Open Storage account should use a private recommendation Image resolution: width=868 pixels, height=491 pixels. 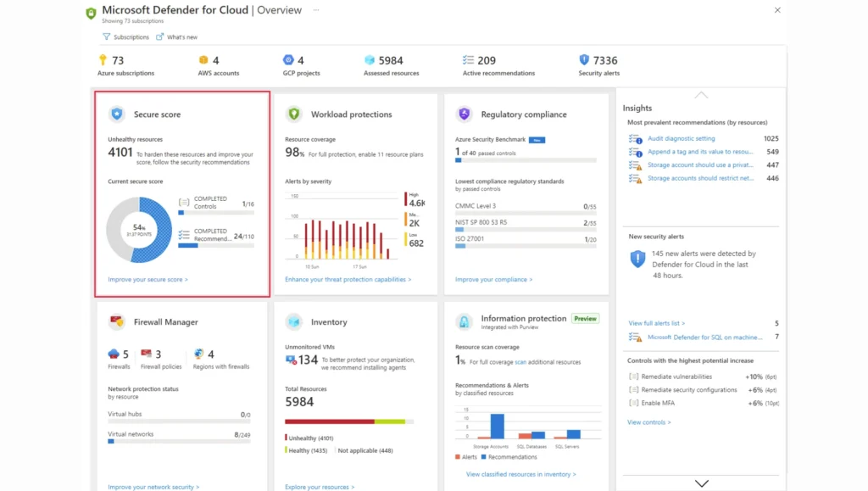coord(700,165)
